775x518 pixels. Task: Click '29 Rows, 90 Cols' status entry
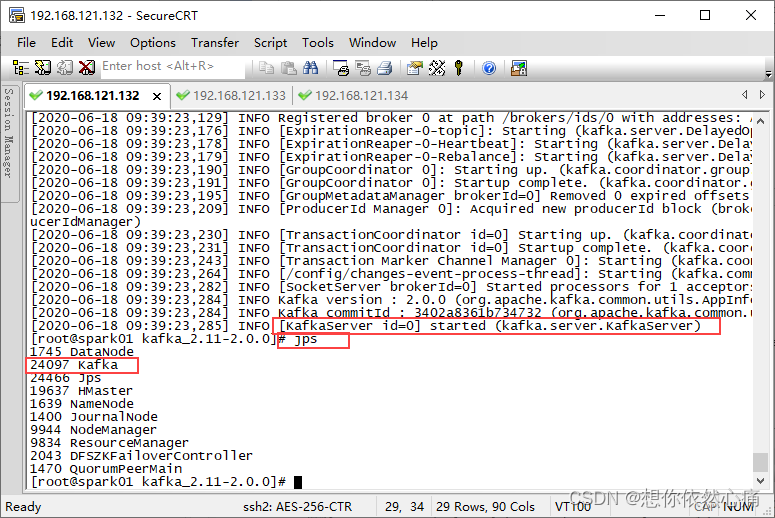[x=485, y=507]
